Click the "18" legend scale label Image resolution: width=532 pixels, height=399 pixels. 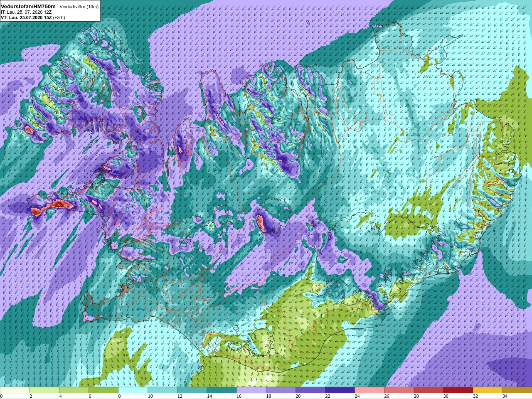[268, 396]
